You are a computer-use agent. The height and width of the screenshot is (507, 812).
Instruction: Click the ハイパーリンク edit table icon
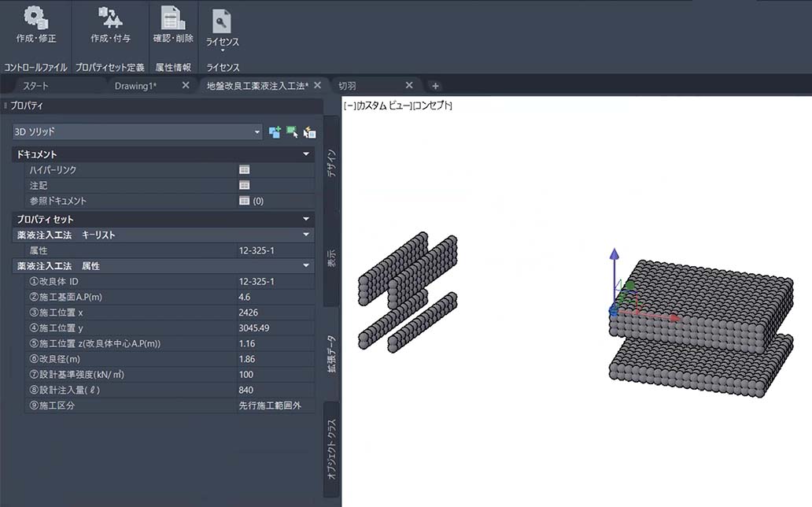245,169
